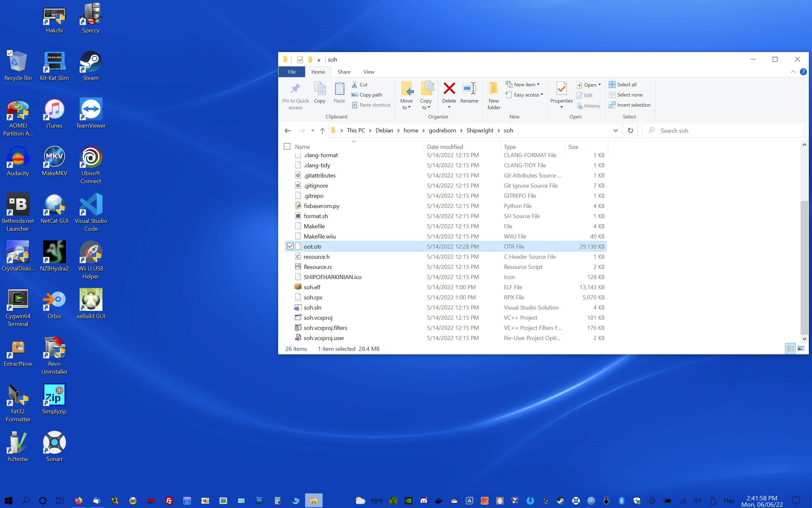The width and height of the screenshot is (812, 508).
Task: Expand the Move to dropdown
Action: 406,104
